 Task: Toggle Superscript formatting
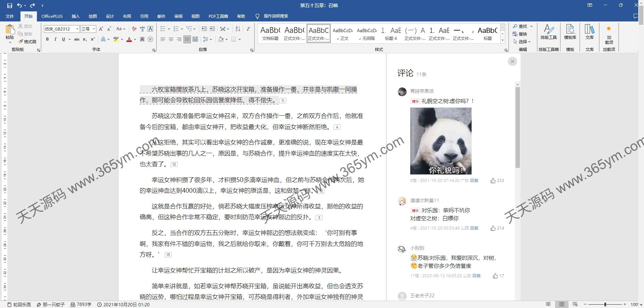click(x=93, y=39)
